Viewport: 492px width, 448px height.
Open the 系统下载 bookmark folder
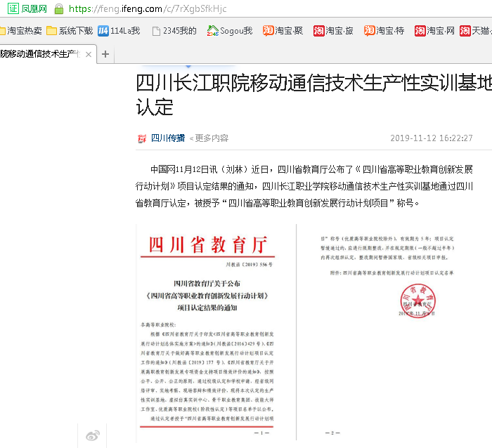point(70,31)
